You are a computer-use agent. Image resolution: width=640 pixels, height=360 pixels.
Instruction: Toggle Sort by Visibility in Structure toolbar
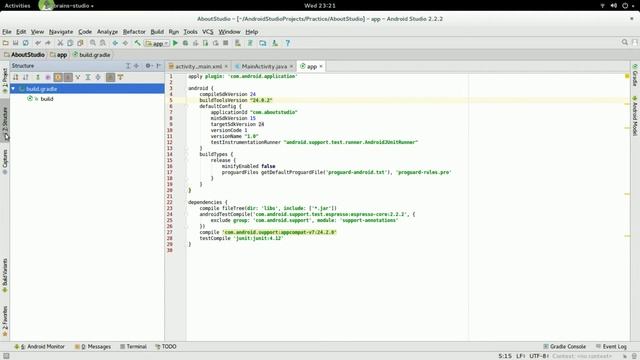(x=16, y=77)
